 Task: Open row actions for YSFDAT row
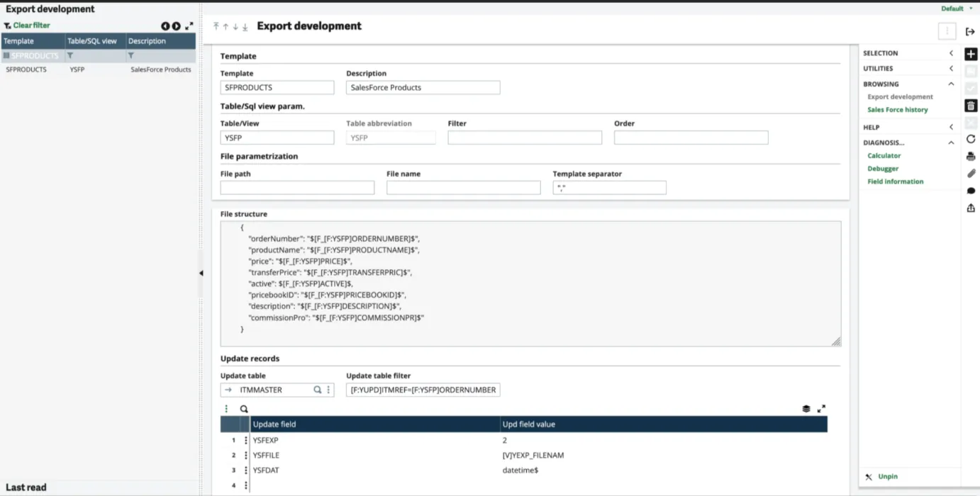246,470
